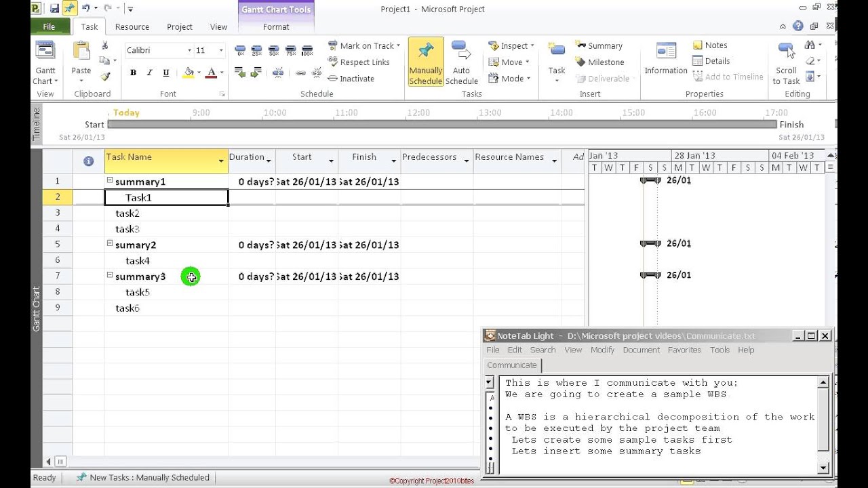Select the Task1 name cell
The width and height of the screenshot is (868, 488).
click(x=167, y=197)
